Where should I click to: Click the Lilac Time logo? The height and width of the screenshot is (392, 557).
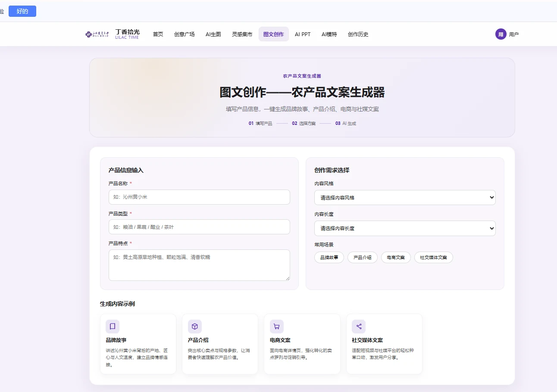[x=113, y=34]
